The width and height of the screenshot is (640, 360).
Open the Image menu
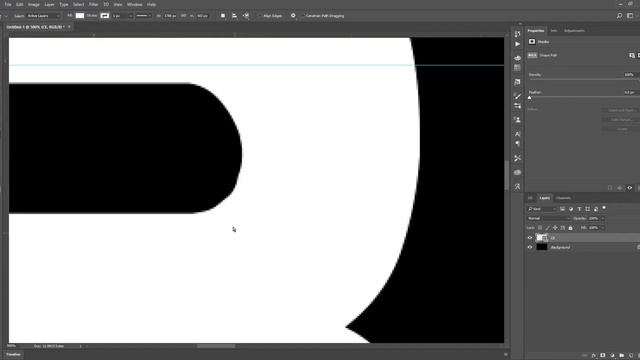[33, 4]
